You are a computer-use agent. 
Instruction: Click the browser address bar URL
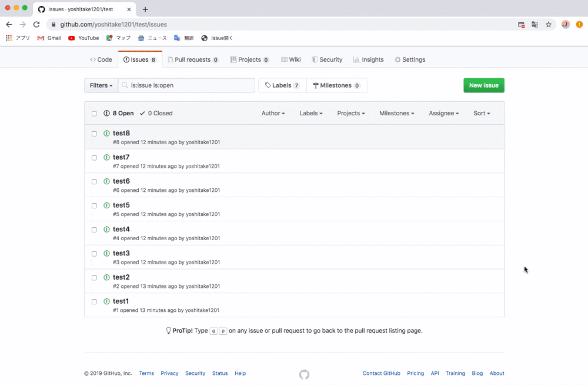pyautogui.click(x=113, y=24)
